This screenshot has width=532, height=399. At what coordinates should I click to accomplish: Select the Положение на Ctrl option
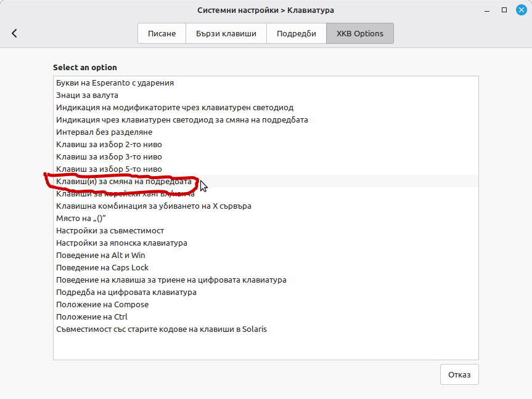tap(266, 317)
